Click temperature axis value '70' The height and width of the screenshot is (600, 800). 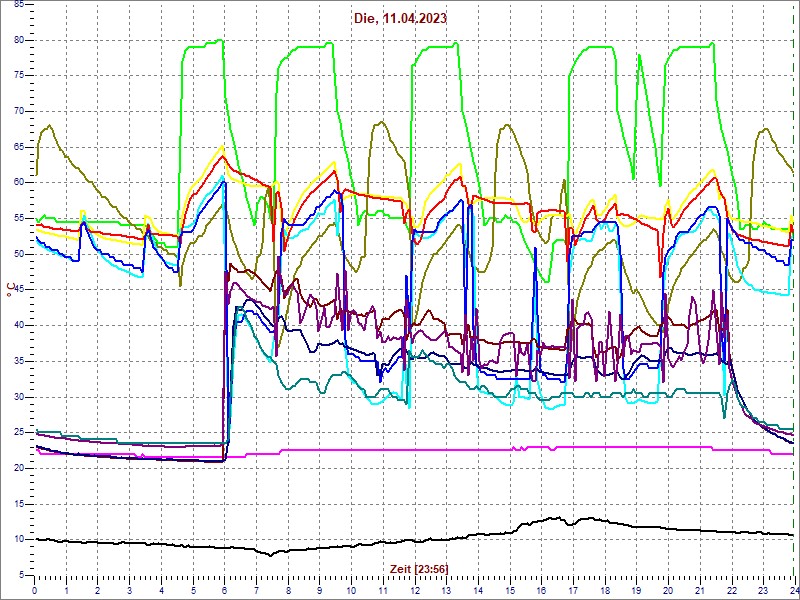[x=19, y=111]
